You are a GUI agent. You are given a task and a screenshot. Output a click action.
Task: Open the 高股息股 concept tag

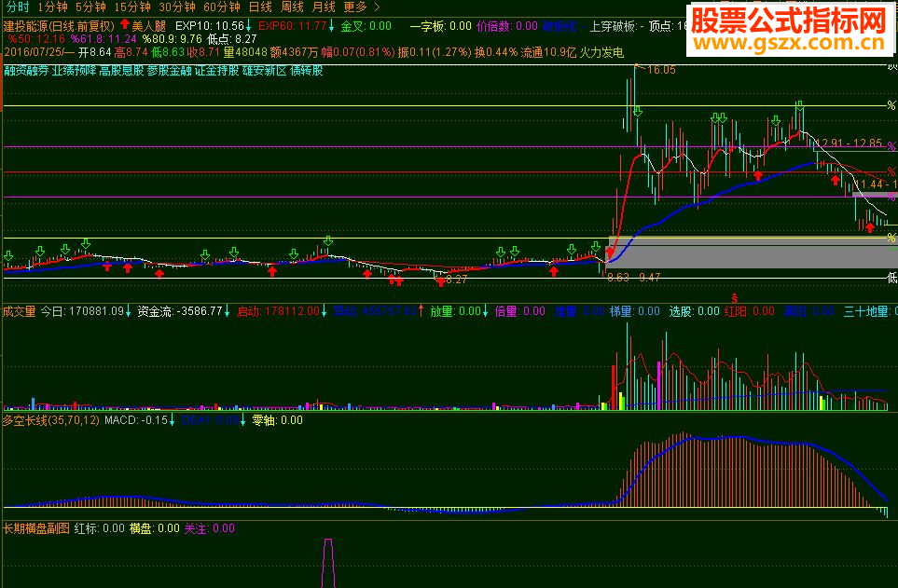[121, 71]
